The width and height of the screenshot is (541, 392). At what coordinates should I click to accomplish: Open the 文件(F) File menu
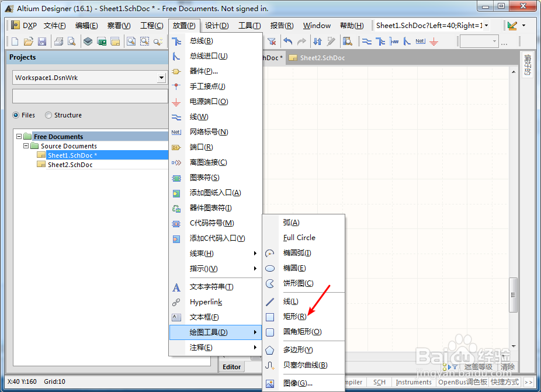tap(54, 26)
